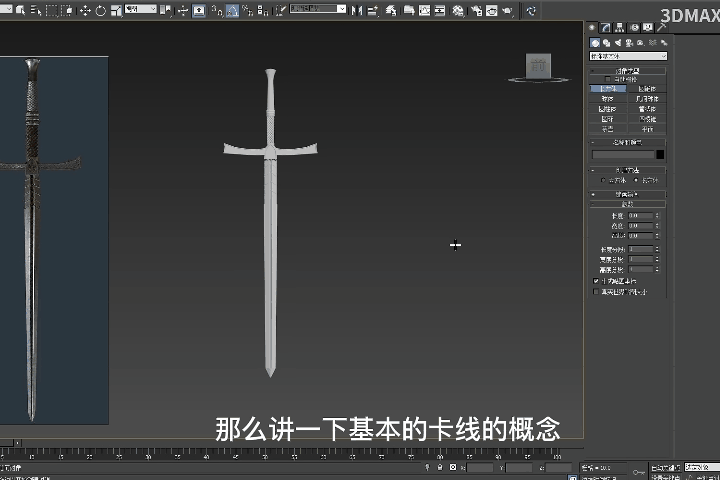Click the object color swatch
720x480 pixels.
pyautogui.click(x=660, y=155)
